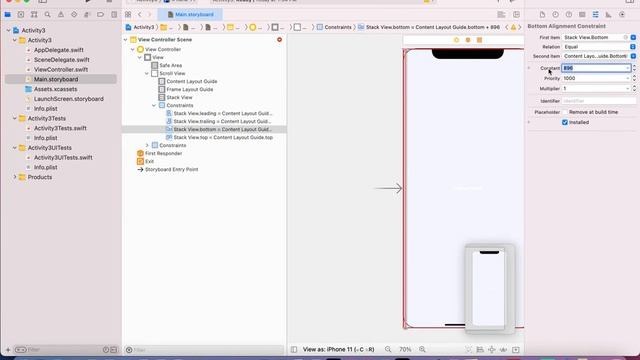Click the Multiplier value stepper

point(634,89)
